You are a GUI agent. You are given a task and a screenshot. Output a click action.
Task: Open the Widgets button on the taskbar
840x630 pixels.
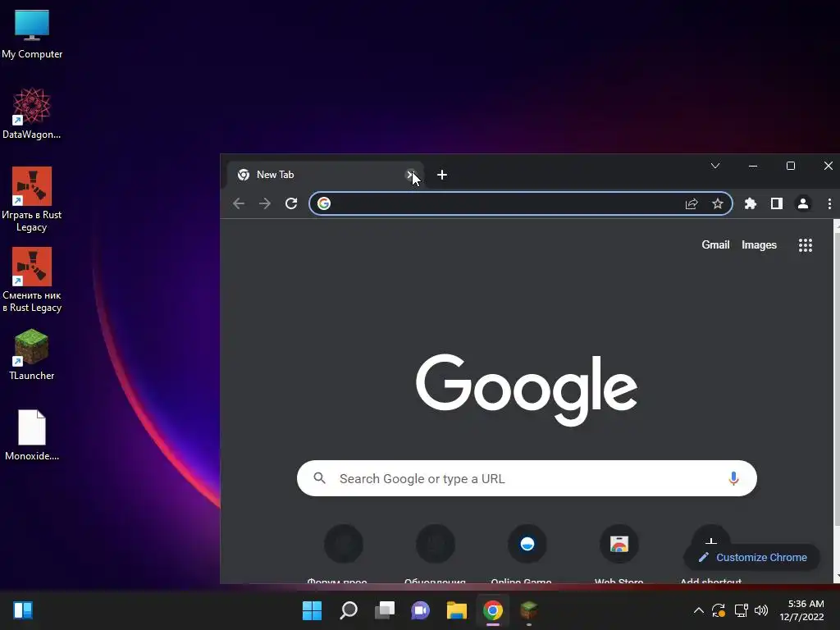tap(23, 610)
